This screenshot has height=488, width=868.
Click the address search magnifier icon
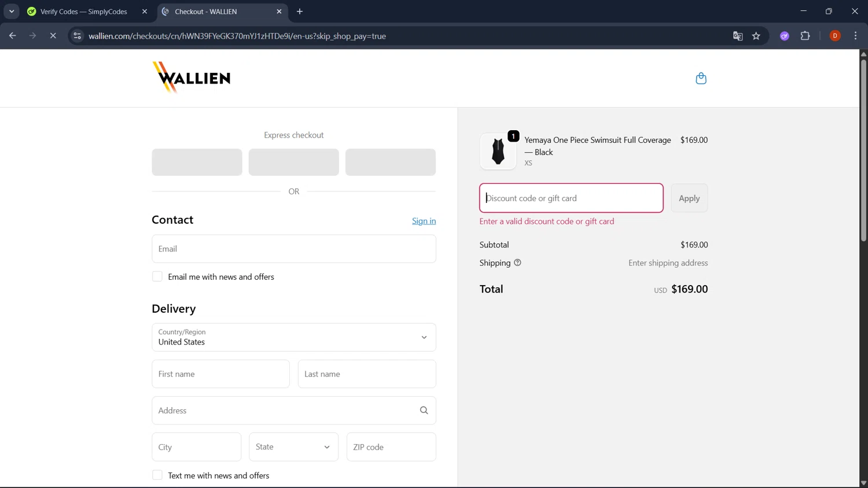(x=424, y=411)
